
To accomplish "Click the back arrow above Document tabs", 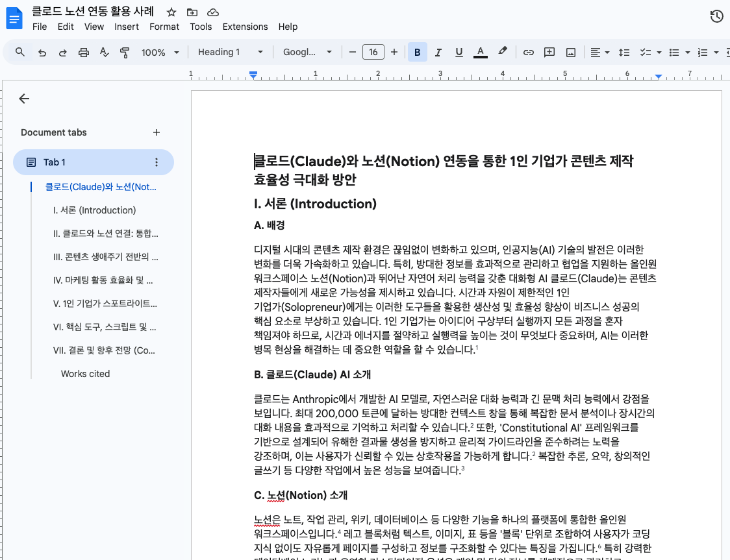I will click(x=24, y=99).
